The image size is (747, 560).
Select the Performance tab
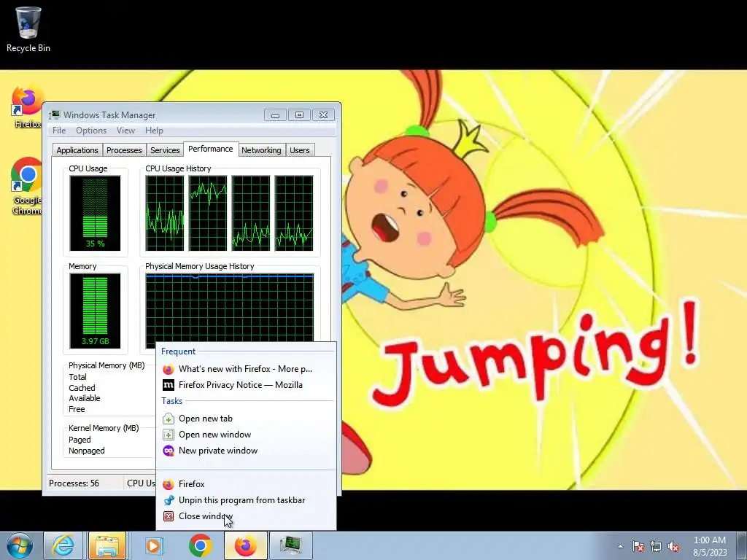pyautogui.click(x=211, y=149)
